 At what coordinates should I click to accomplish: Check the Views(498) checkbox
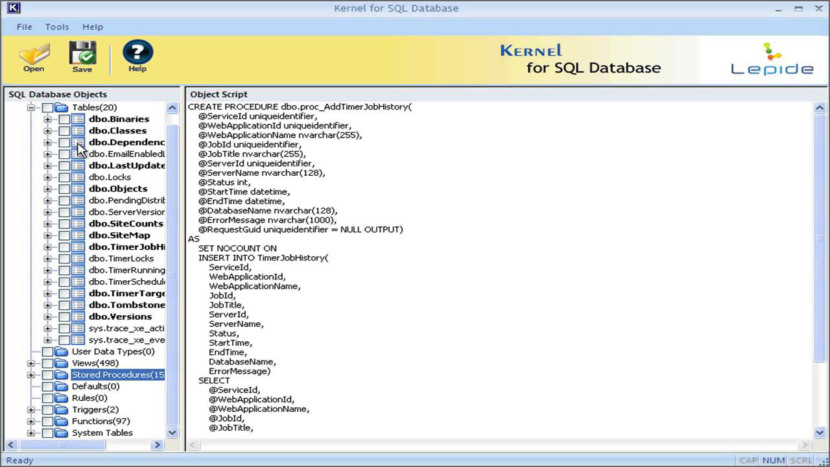pyautogui.click(x=47, y=363)
